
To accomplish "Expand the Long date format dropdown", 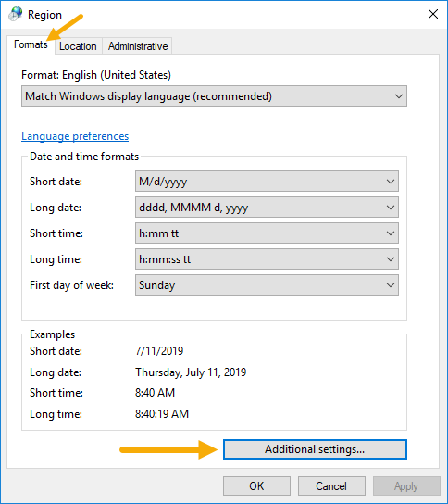I will (267, 208).
